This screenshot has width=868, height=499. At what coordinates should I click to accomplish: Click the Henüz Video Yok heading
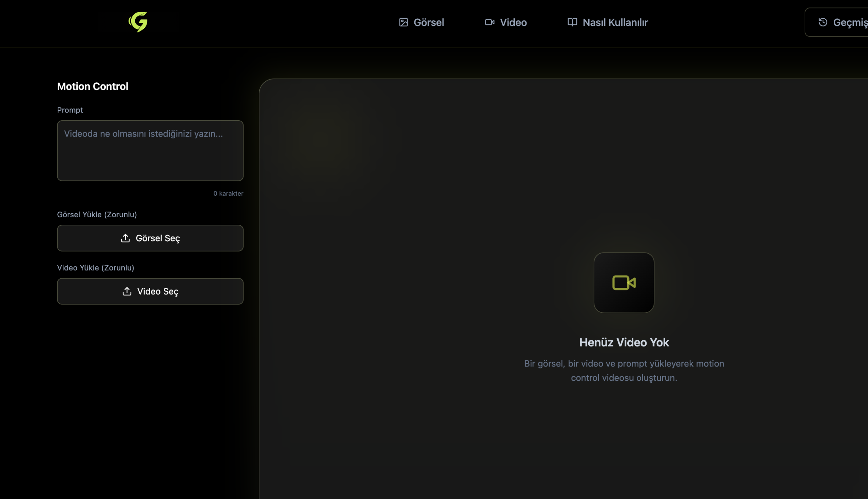(624, 342)
